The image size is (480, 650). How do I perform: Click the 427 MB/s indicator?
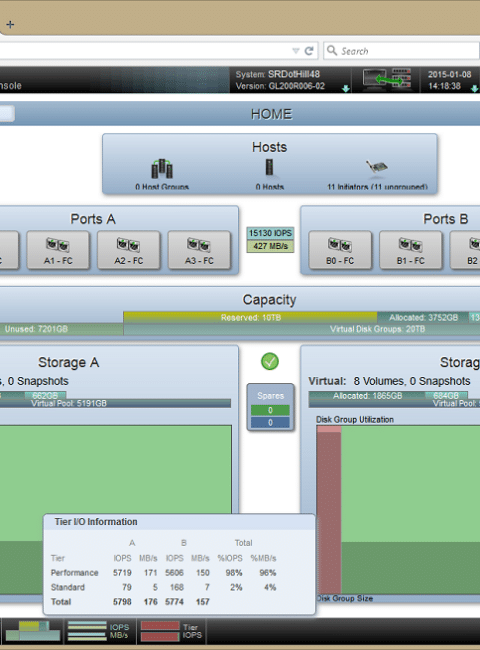[270, 246]
